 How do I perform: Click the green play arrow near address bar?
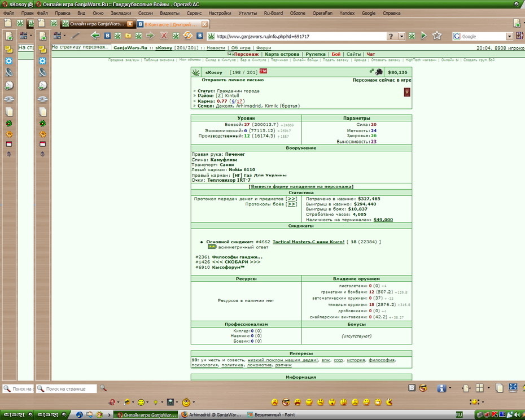point(424,36)
